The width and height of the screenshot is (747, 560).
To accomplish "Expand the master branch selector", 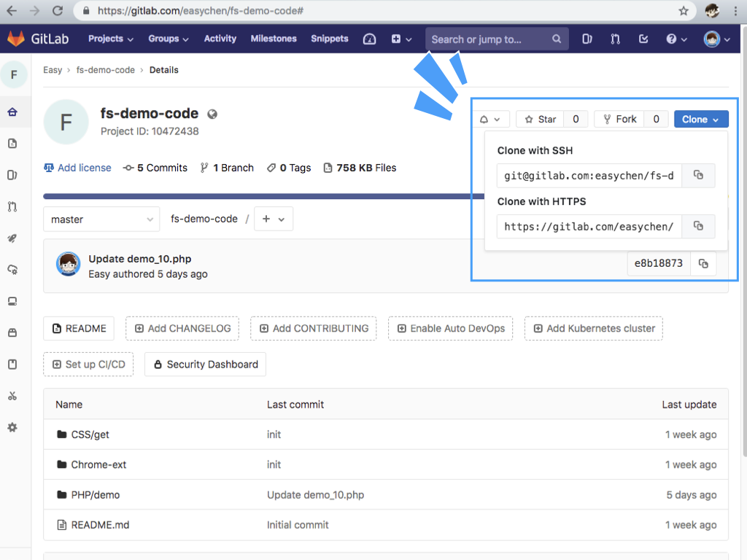I will click(101, 219).
